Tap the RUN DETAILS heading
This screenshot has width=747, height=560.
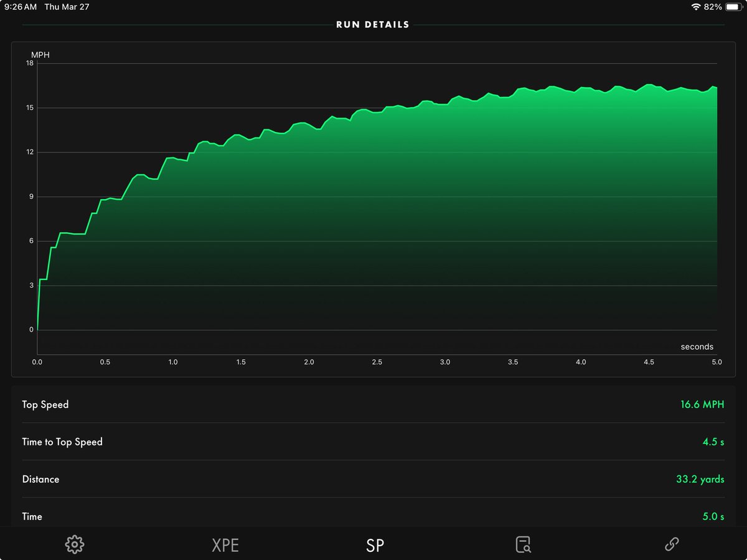[x=373, y=25]
